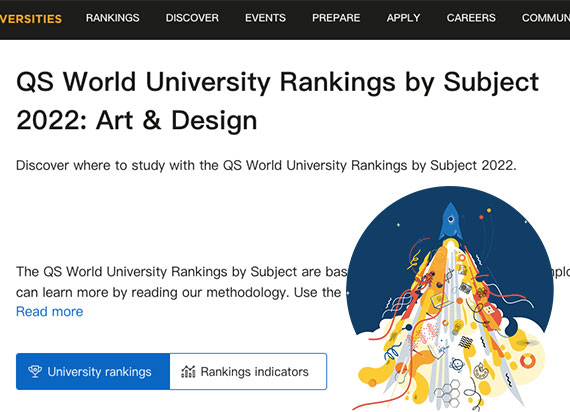Image resolution: width=570 pixels, height=412 pixels.
Task: Open the DISCOVER menu
Action: click(192, 18)
